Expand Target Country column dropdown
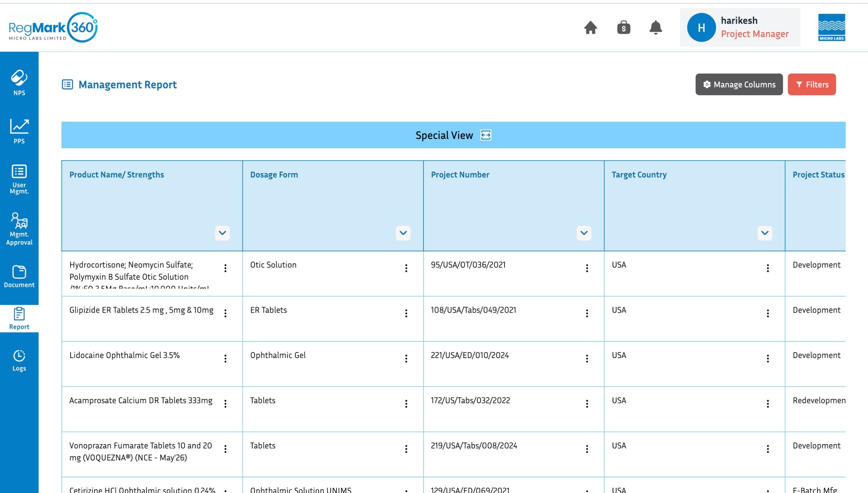 tap(764, 233)
